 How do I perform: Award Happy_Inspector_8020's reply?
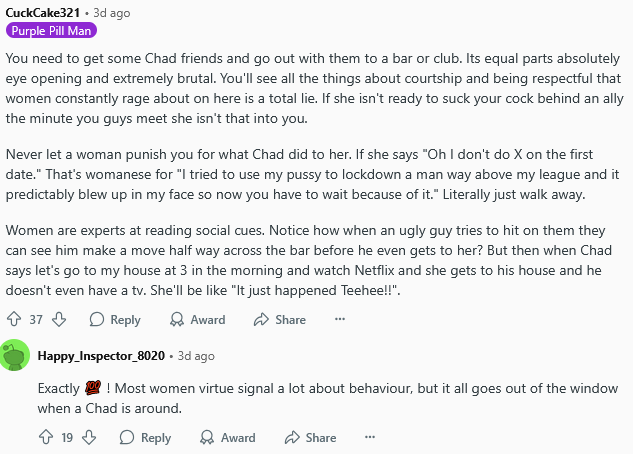click(228, 438)
